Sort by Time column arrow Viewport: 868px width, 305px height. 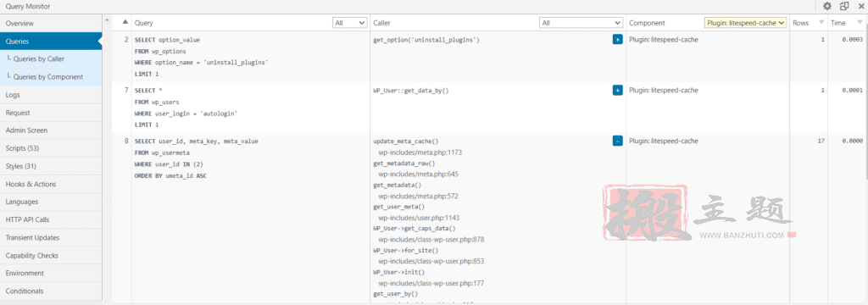click(x=860, y=23)
